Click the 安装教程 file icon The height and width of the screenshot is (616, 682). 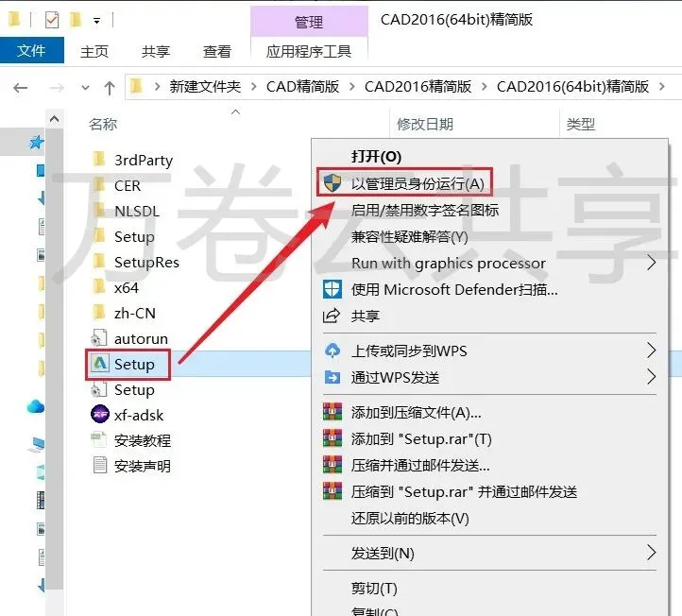click(x=99, y=440)
